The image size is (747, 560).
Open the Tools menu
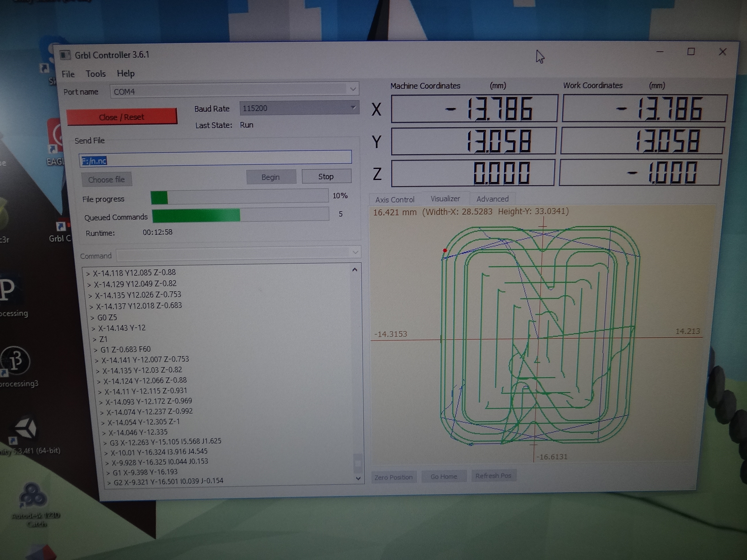(x=96, y=73)
